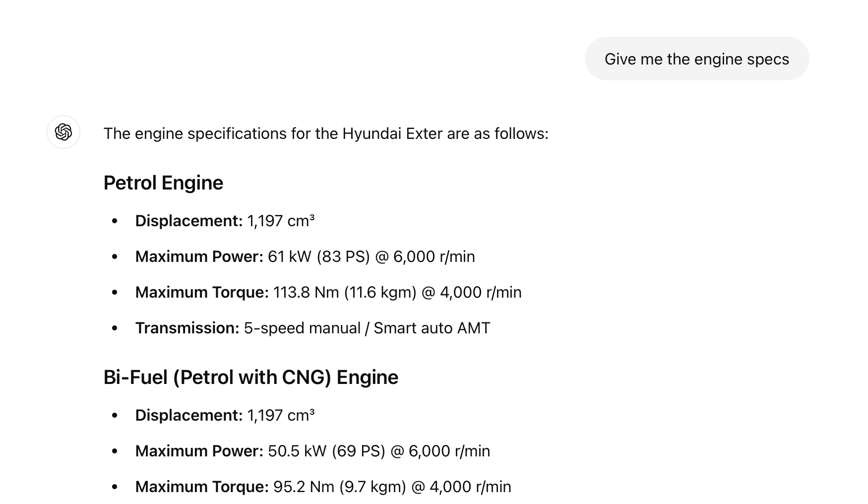Click the "Give me the engine specs" message bubble
The width and height of the screenshot is (868, 504).
tap(696, 59)
